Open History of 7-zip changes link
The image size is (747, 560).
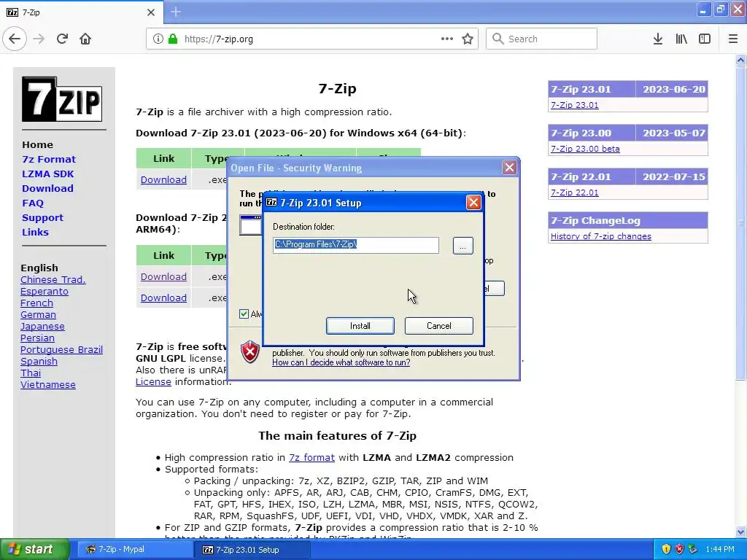tap(601, 236)
